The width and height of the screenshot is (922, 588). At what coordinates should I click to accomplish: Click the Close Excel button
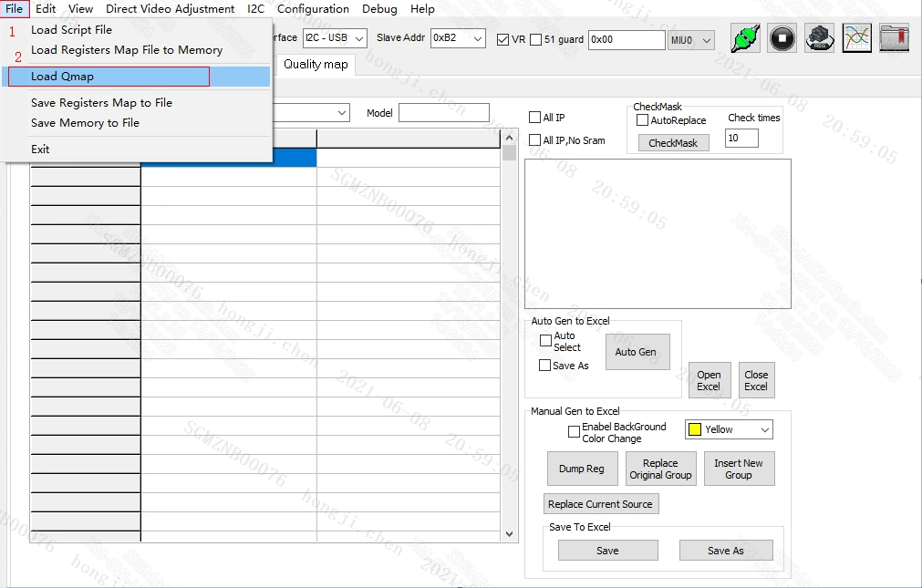click(756, 380)
